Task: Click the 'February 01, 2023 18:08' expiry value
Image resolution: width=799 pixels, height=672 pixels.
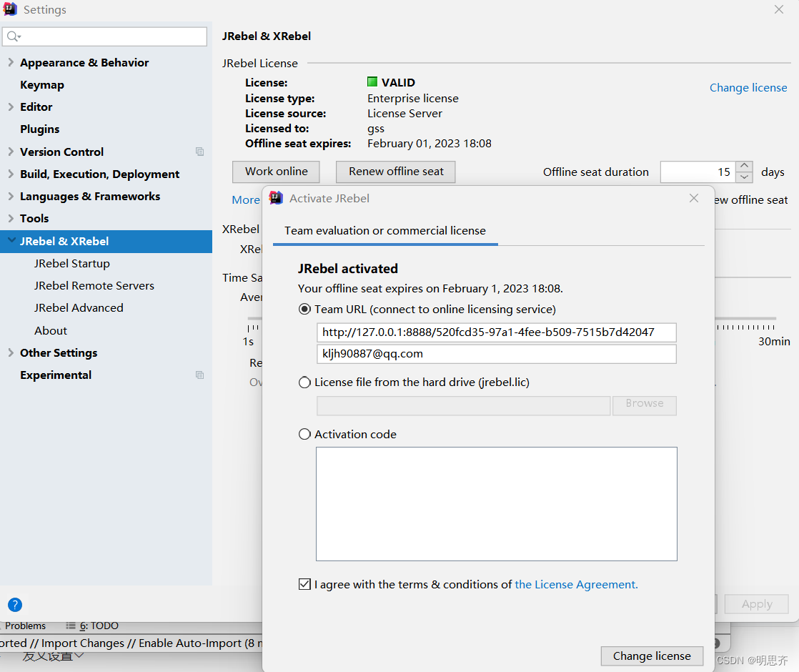Action: 429,144
